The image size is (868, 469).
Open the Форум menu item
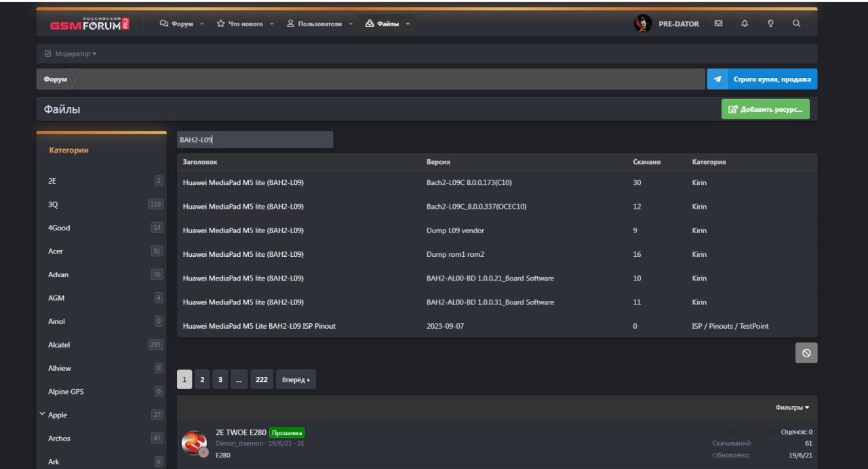[176, 24]
